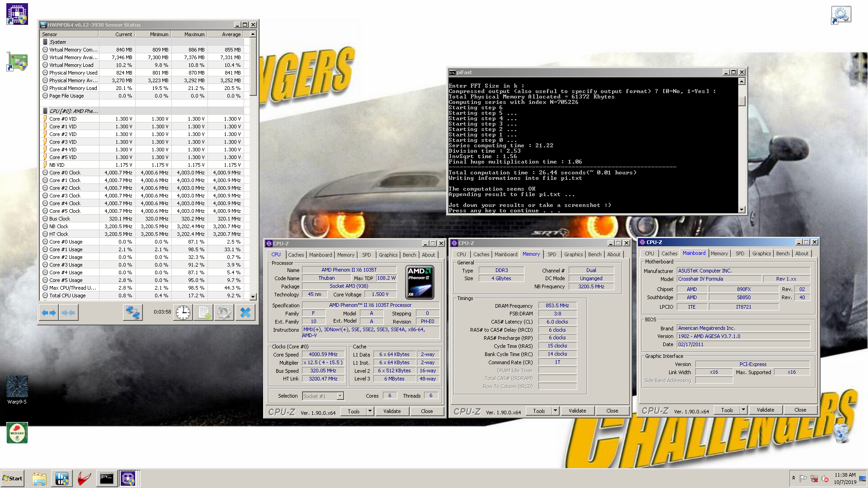Screen dimensions: 868x488
Task: Open Warp9-S desktop shortcut
Action: [x=17, y=389]
